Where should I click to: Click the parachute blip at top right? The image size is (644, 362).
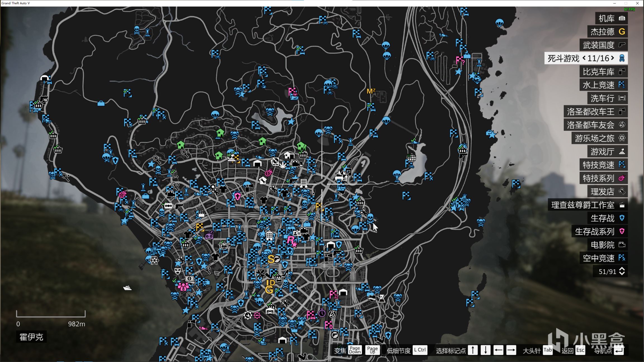[x=499, y=23]
